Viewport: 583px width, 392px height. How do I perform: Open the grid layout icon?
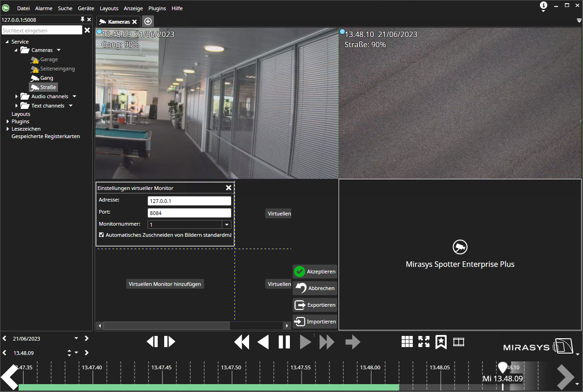(x=407, y=341)
